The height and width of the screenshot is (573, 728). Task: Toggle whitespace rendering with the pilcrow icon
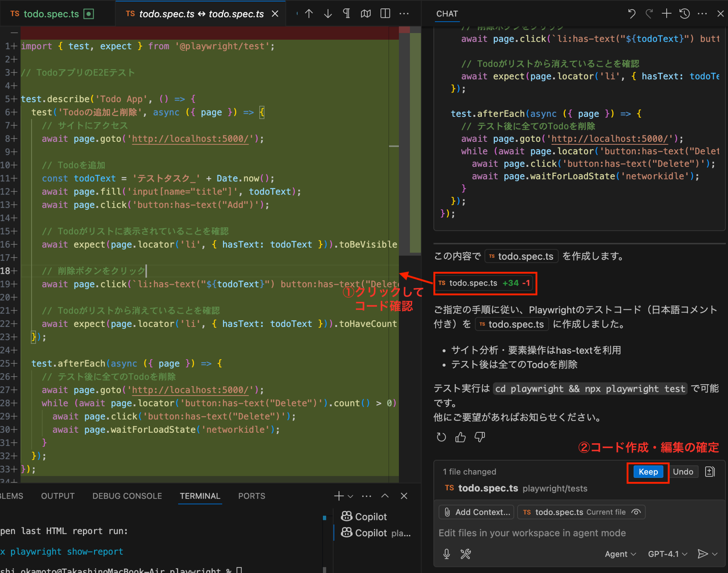point(346,13)
